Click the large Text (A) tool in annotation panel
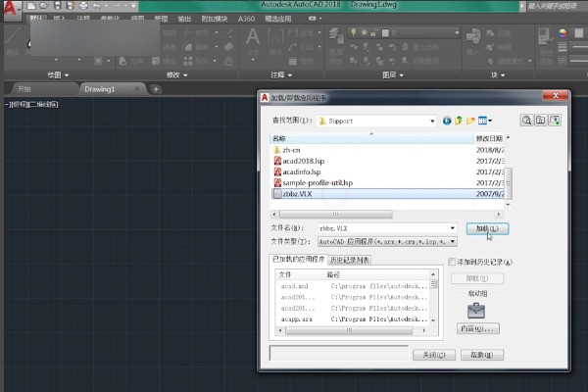588x392 pixels. pyautogui.click(x=253, y=39)
